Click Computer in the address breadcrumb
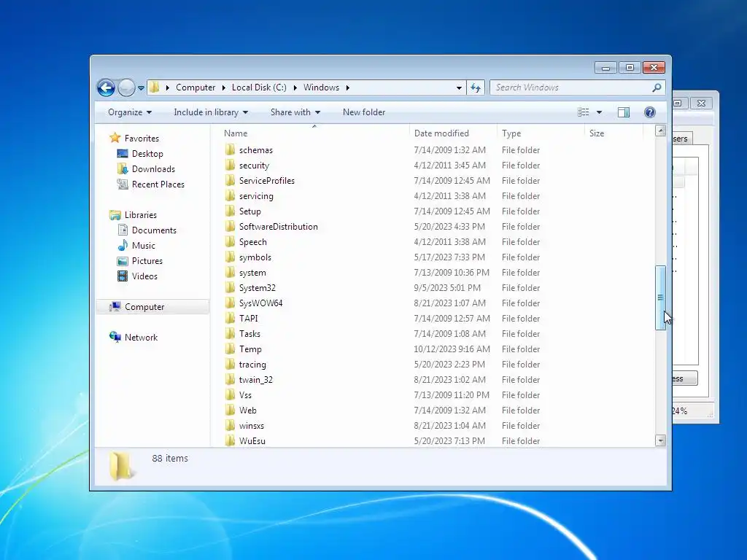The height and width of the screenshot is (560, 747). point(196,87)
